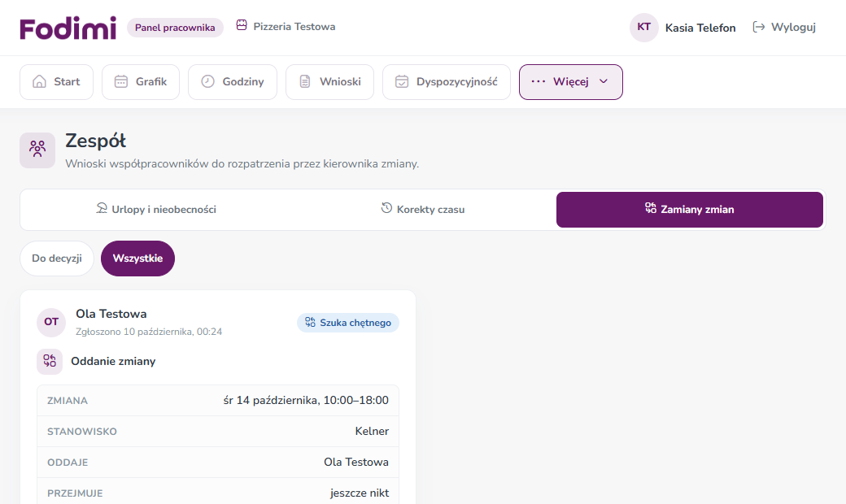Click the Pizzeria Testowa location name
This screenshot has width=846, height=504.
pyautogui.click(x=294, y=26)
